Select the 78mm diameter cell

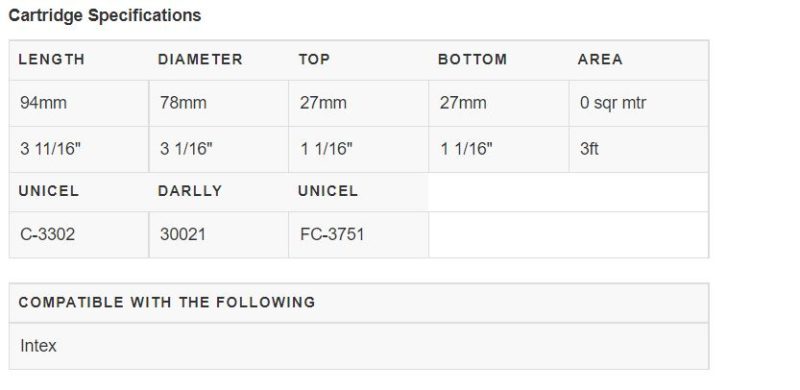[219, 103]
